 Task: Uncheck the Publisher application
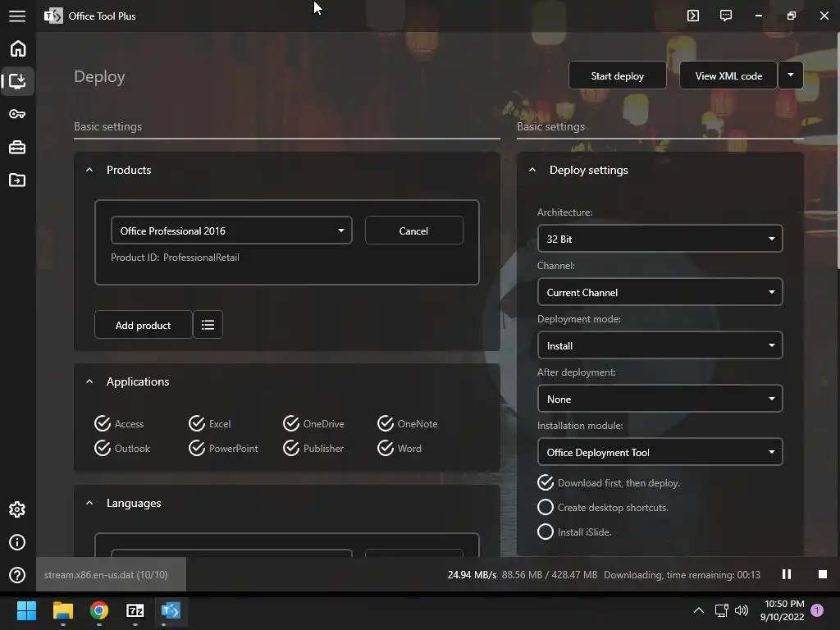tap(313, 449)
